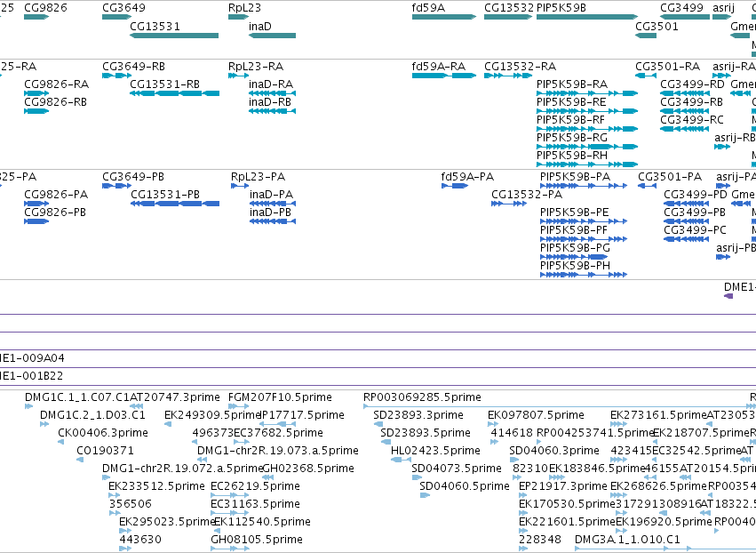Select the SD04073.5prime EST

click(x=417, y=477)
